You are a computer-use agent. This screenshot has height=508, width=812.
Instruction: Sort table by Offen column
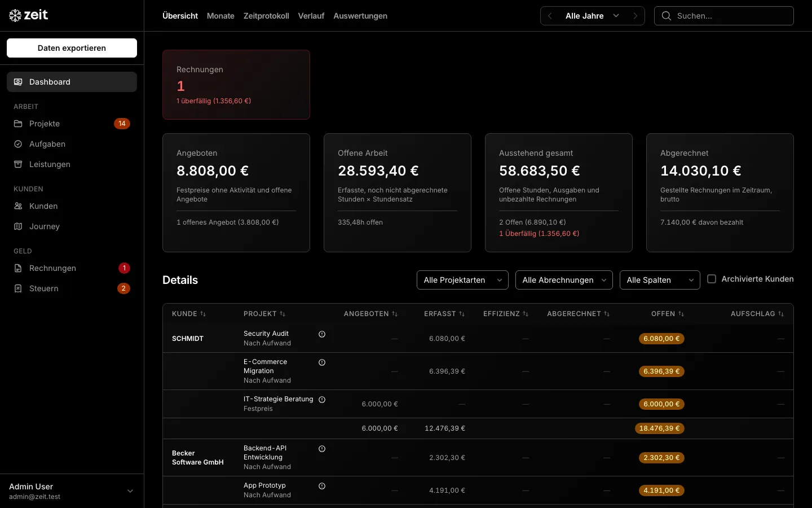point(668,314)
